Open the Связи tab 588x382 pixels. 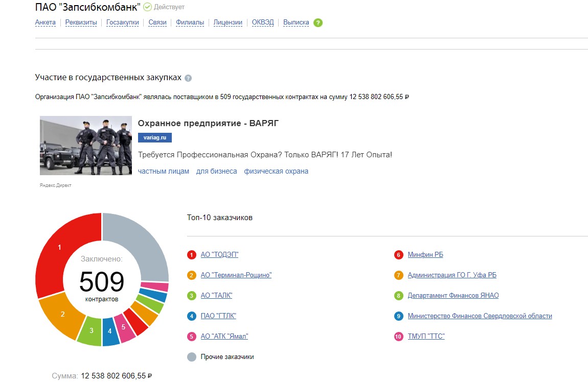(157, 22)
